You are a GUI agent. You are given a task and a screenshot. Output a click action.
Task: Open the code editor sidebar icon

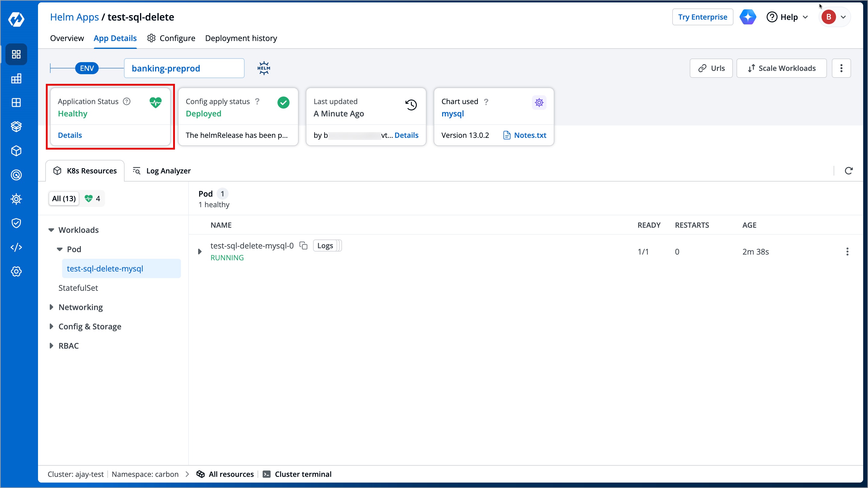click(16, 247)
